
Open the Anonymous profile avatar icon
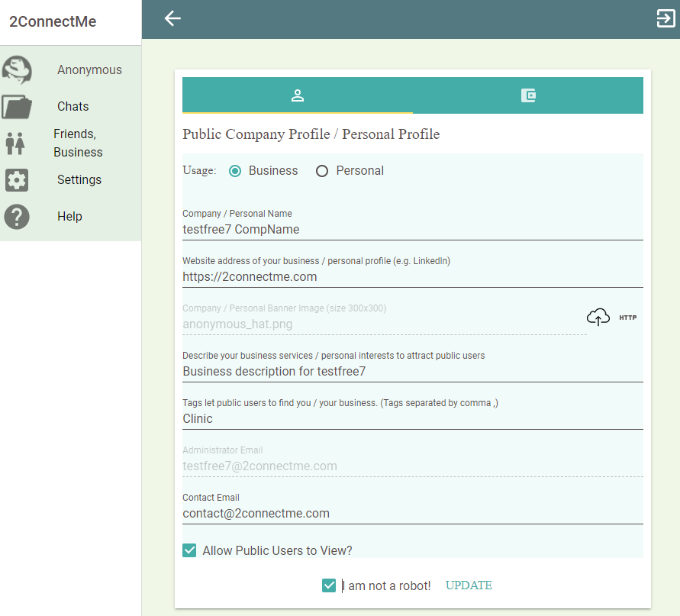[18, 69]
